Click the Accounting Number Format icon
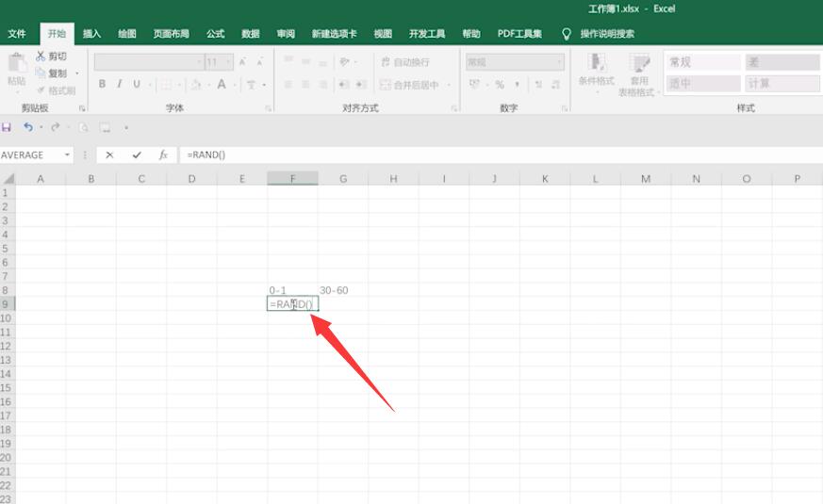Viewport: 823px width, 504px height. [474, 84]
